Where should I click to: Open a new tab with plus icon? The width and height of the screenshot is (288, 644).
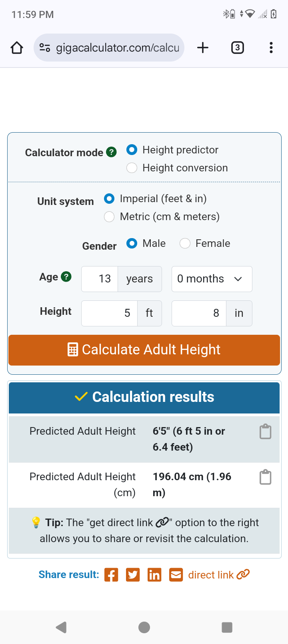203,48
